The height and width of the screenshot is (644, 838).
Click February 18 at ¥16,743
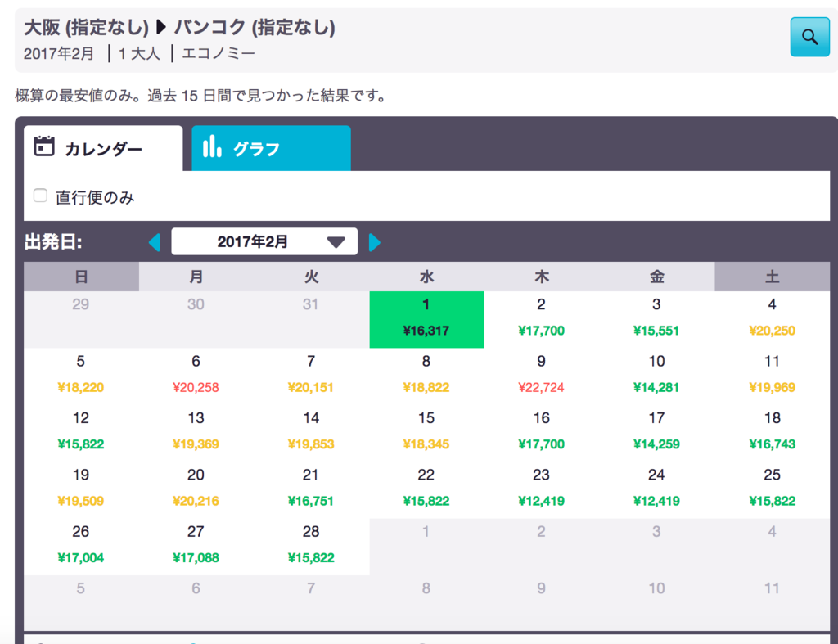(x=772, y=433)
